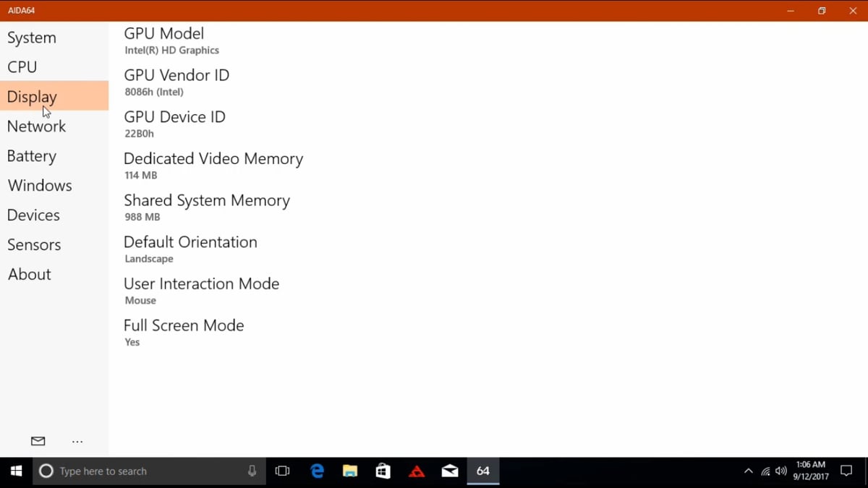868x488 pixels.
Task: Click the red triangle app icon on taskbar
Action: pyautogui.click(x=417, y=471)
